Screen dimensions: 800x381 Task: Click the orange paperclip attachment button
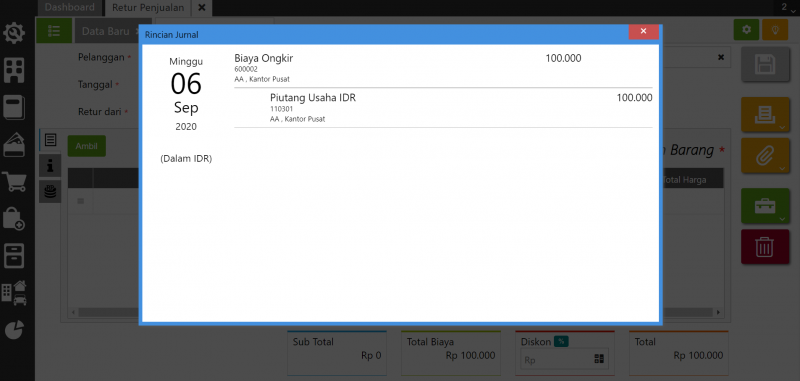(x=765, y=156)
